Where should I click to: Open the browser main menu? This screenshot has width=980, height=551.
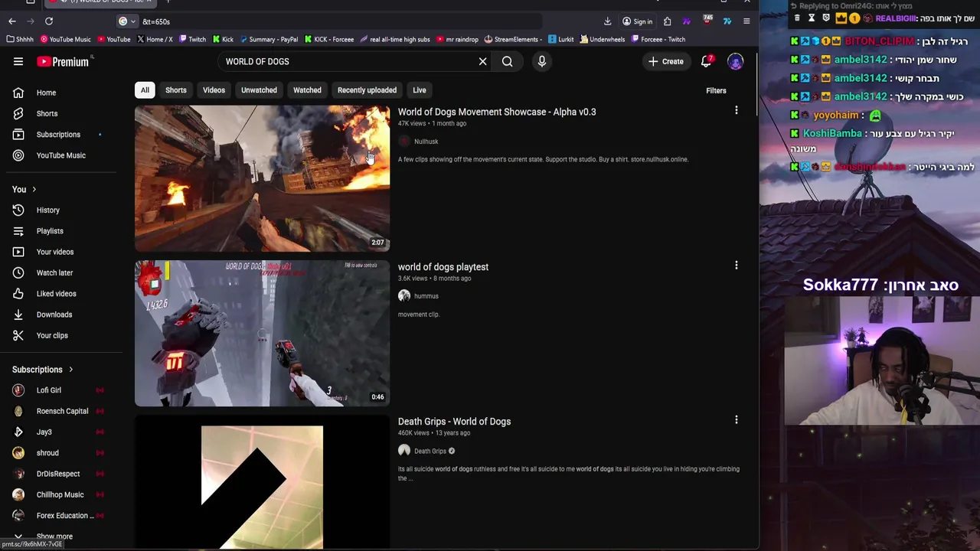(x=746, y=21)
